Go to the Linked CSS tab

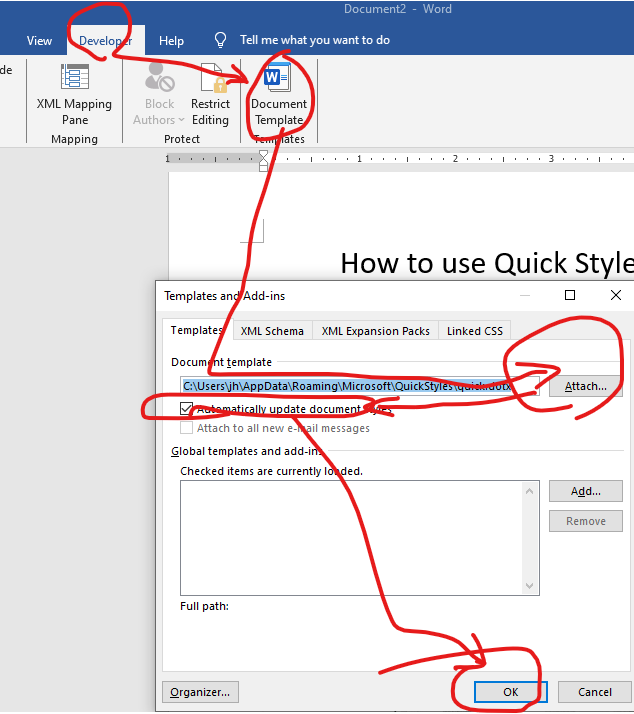pyautogui.click(x=475, y=331)
